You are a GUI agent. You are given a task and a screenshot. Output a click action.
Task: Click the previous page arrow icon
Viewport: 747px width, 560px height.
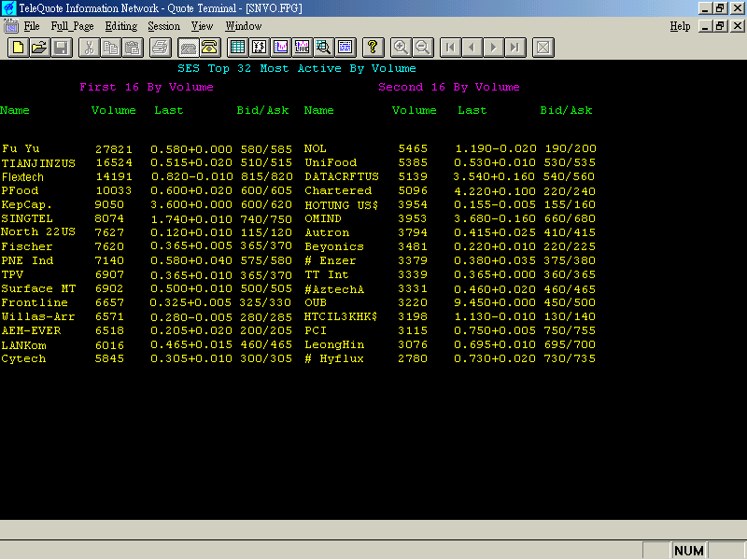pyautogui.click(x=472, y=48)
